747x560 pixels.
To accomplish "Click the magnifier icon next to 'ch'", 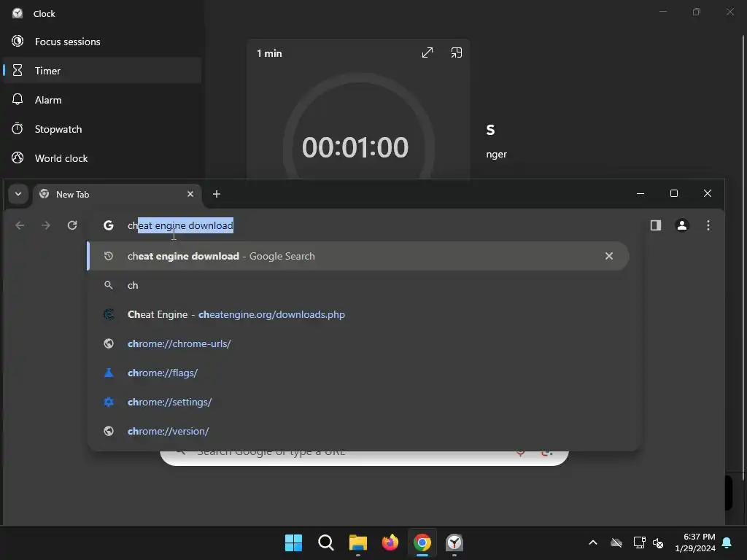I will 109,285.
